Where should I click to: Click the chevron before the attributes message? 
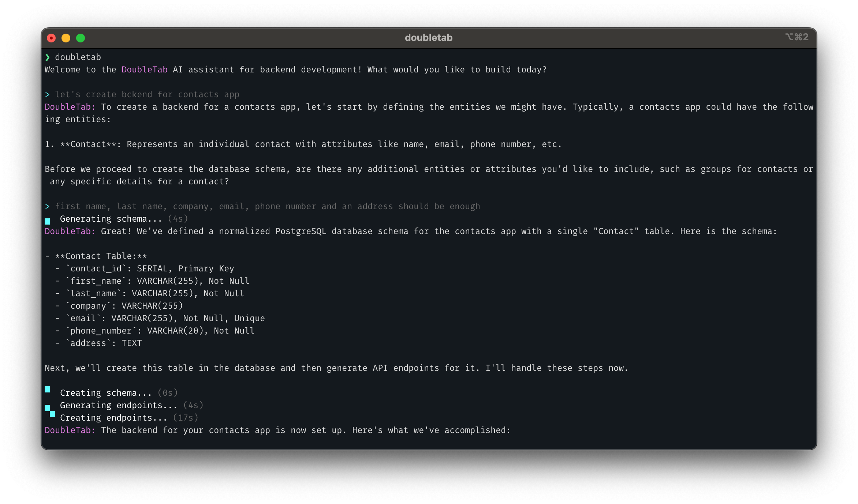(48, 206)
